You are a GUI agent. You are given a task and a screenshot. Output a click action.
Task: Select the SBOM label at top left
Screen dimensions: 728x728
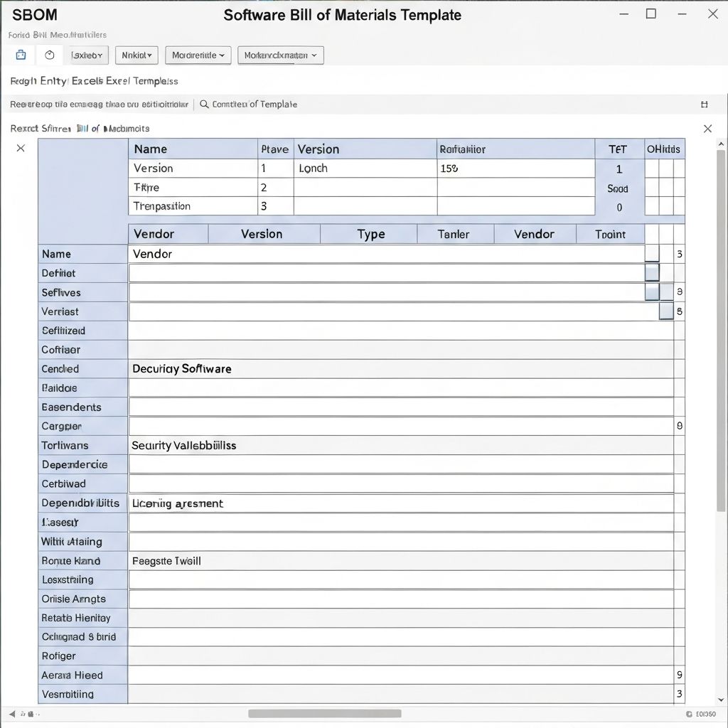pyautogui.click(x=34, y=14)
